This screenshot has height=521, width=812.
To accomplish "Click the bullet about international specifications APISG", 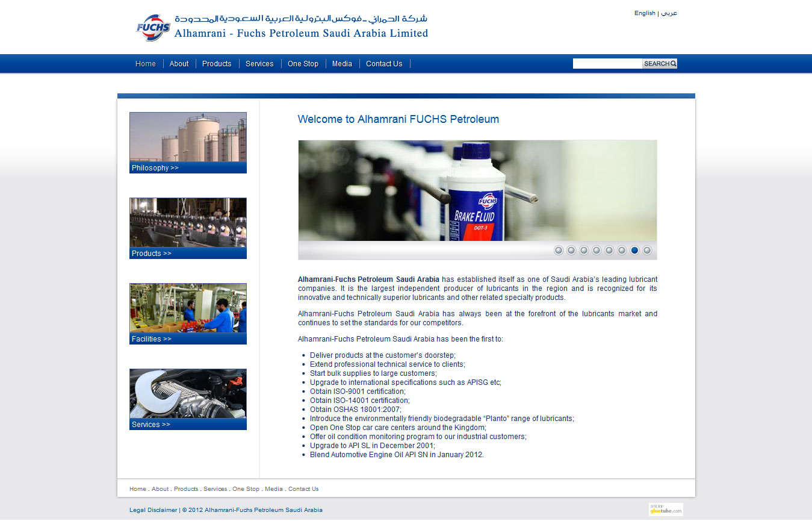I will [x=406, y=382].
